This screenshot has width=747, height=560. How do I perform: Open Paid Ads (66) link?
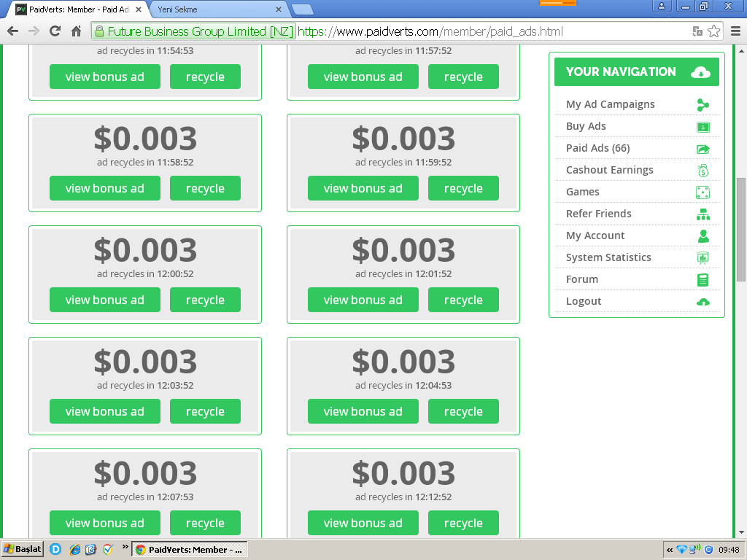click(598, 148)
